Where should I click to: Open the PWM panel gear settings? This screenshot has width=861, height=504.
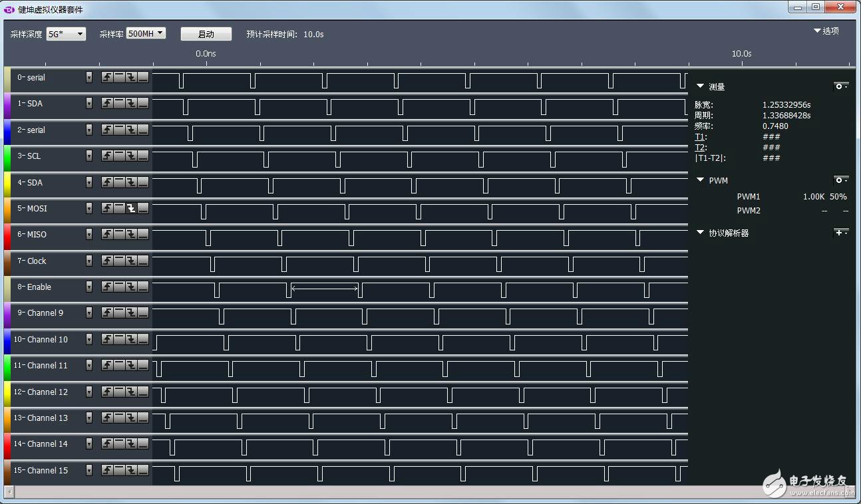(841, 180)
